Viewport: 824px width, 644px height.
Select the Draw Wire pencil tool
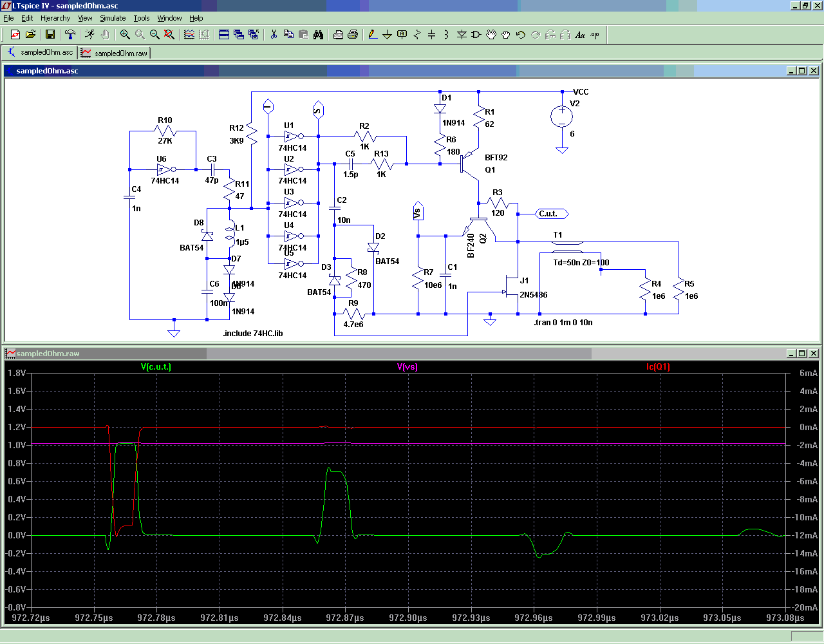tap(373, 35)
